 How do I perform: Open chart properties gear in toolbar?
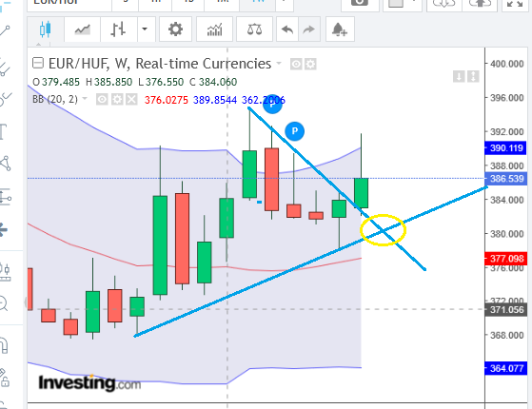click(x=175, y=29)
